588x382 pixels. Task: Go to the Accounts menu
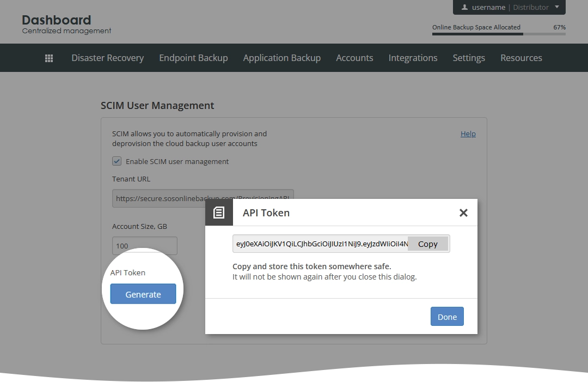(354, 58)
